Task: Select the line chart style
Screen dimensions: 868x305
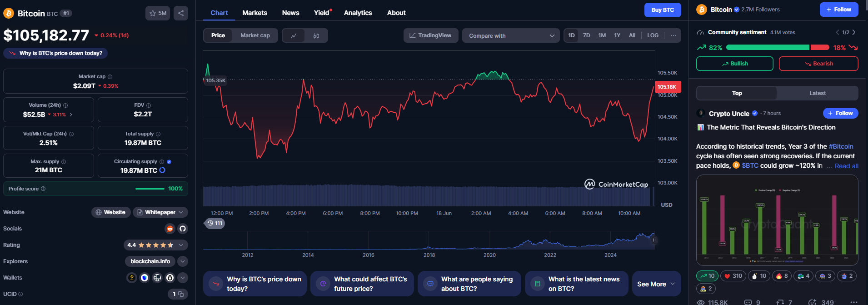Action: (294, 35)
